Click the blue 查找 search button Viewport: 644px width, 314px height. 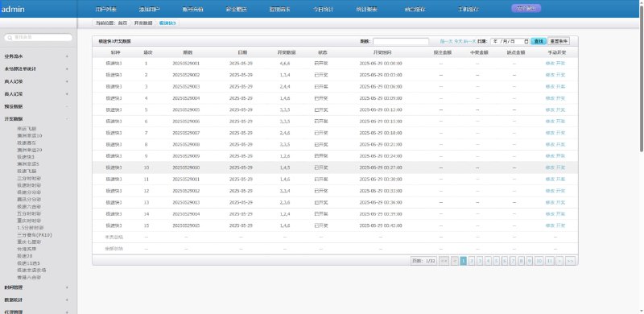point(539,42)
